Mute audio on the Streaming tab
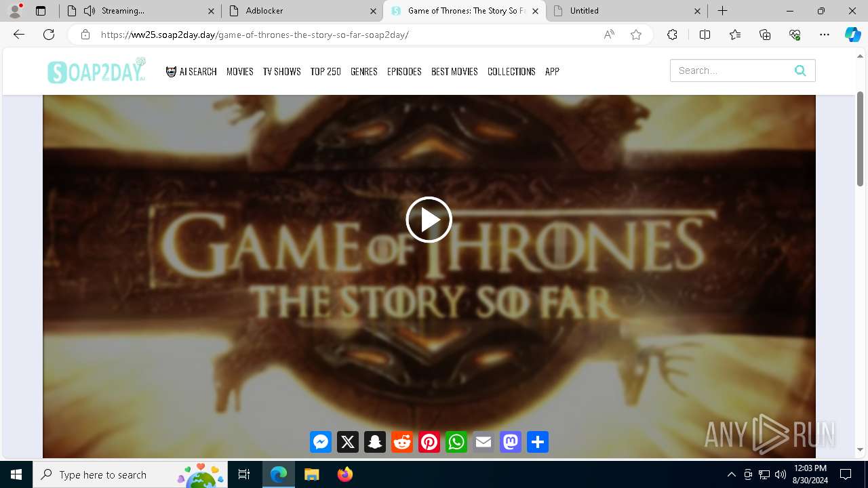 click(x=90, y=11)
